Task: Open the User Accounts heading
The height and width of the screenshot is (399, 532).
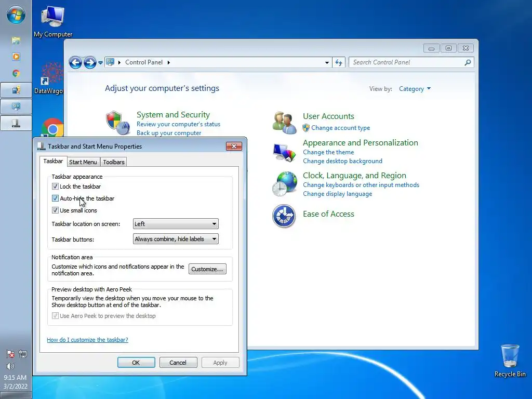Action: point(328,116)
